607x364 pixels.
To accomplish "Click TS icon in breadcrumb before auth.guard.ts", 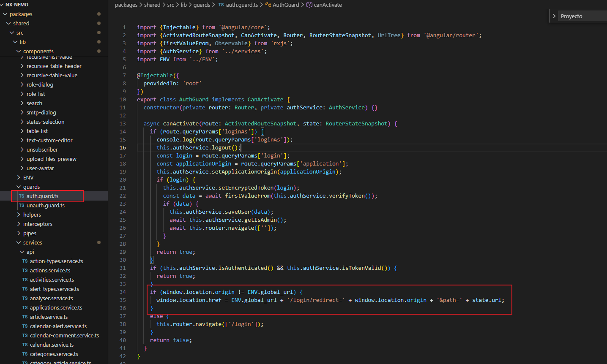I will click(221, 5).
